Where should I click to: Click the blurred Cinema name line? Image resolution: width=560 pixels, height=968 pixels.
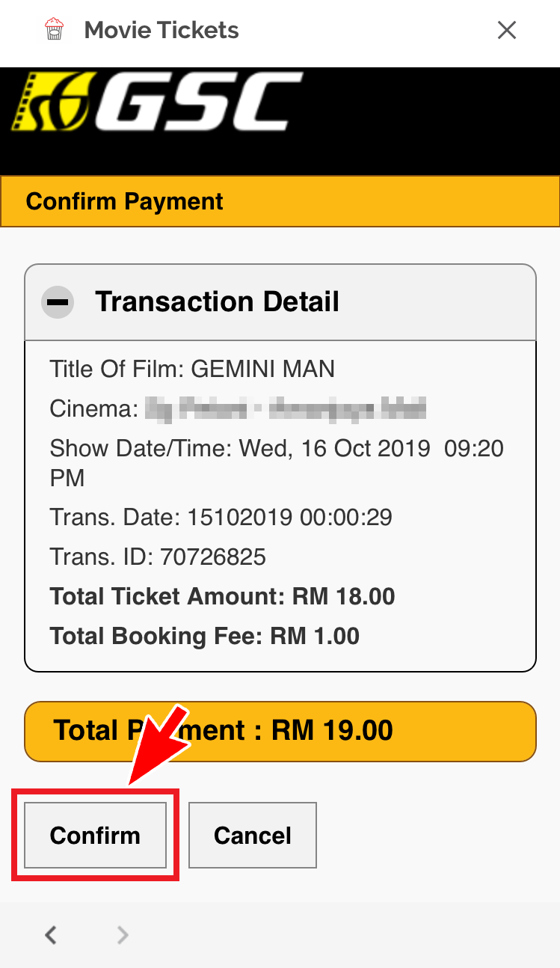tap(238, 409)
